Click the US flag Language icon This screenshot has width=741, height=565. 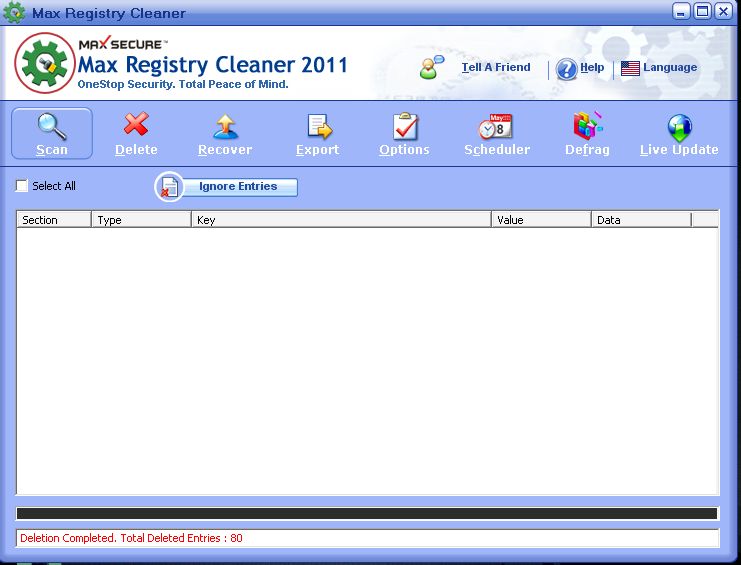tap(630, 68)
